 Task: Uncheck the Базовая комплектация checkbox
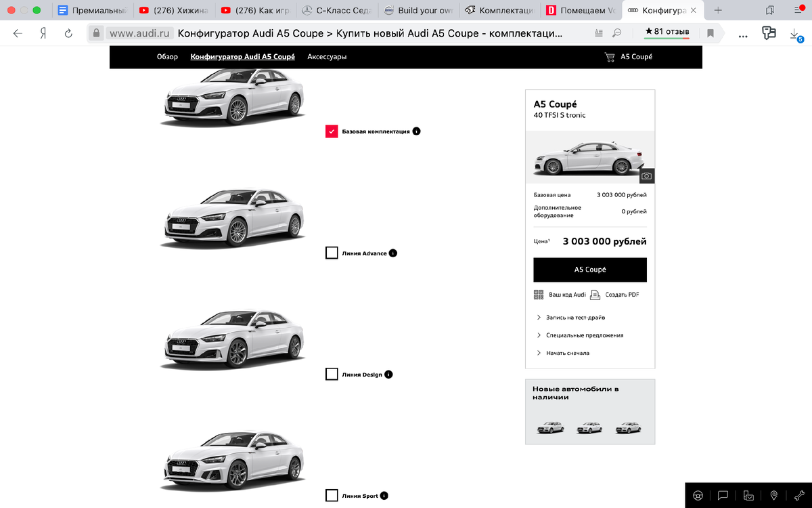(332, 131)
